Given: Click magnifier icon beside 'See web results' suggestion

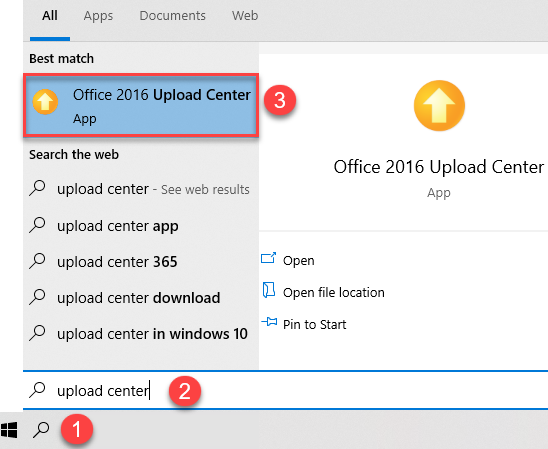Looking at the screenshot, I should [37, 188].
